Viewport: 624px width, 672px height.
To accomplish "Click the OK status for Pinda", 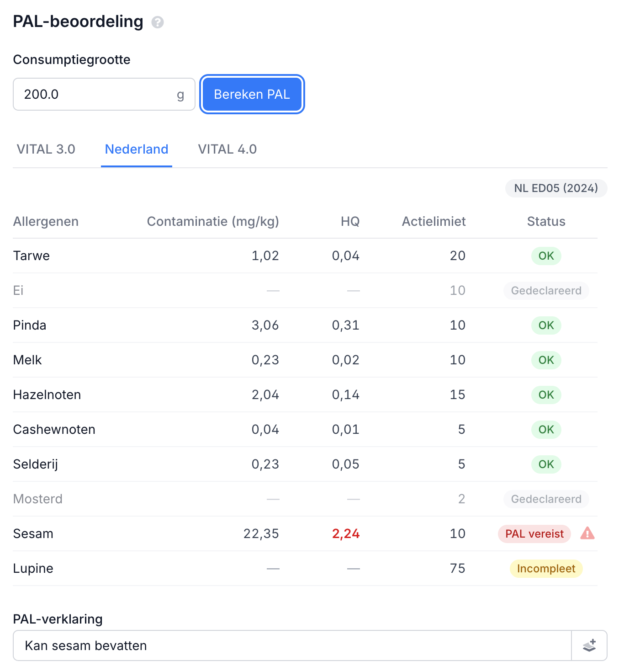I will point(546,325).
